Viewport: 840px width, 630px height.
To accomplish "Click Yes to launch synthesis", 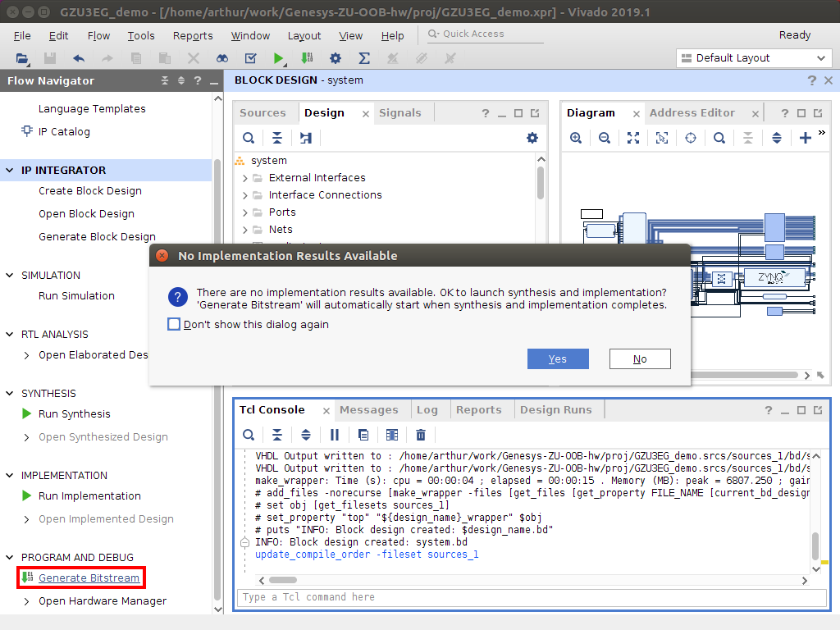I will pyautogui.click(x=558, y=359).
